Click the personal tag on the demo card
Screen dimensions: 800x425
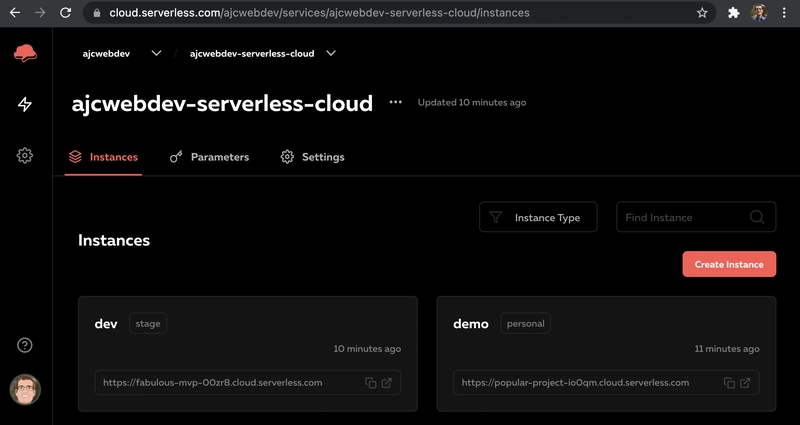[x=526, y=323]
